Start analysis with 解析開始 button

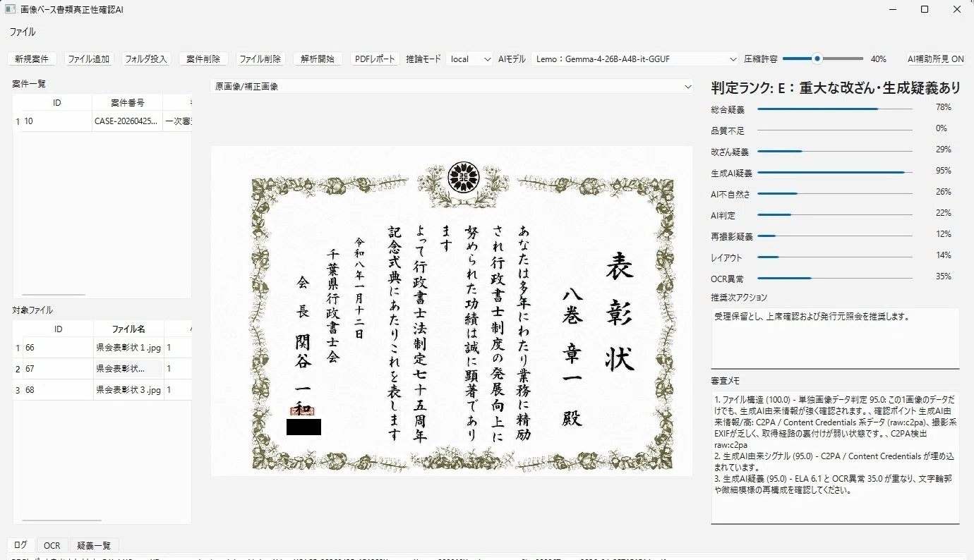(318, 59)
